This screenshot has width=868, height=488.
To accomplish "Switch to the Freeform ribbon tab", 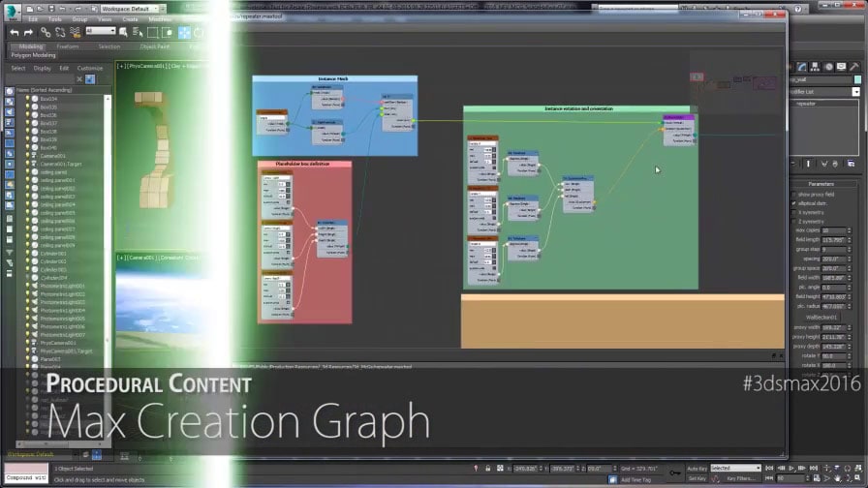I will (68, 46).
